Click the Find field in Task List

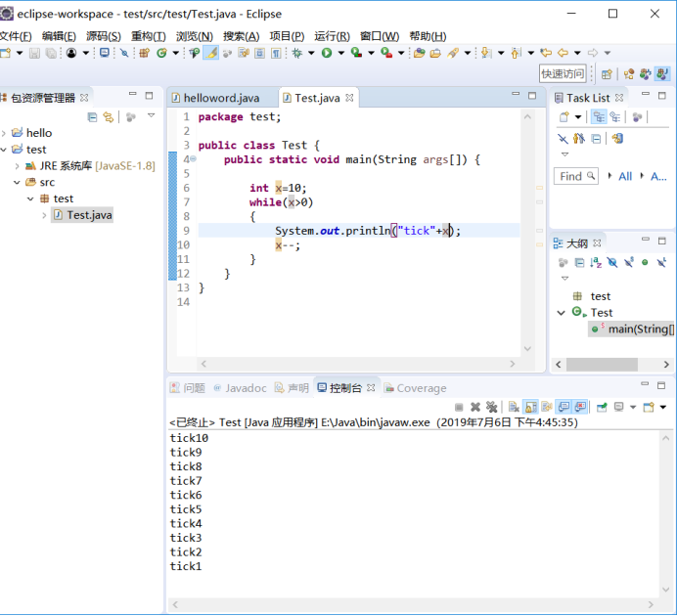point(572,176)
